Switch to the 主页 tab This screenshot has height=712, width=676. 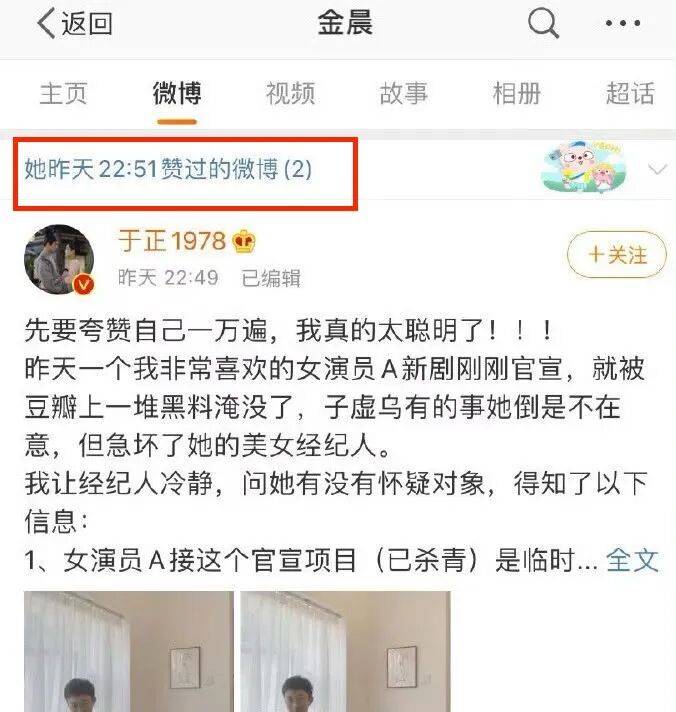(x=63, y=93)
